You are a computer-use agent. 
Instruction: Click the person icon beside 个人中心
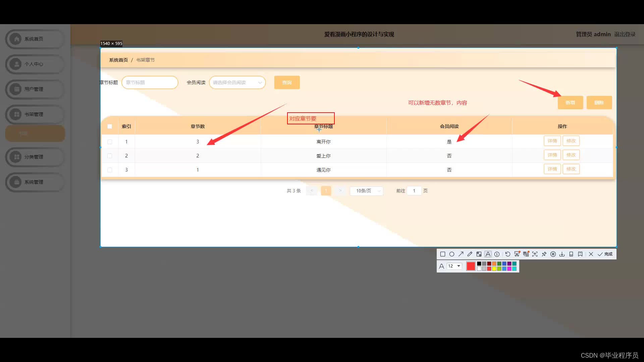[x=16, y=64]
